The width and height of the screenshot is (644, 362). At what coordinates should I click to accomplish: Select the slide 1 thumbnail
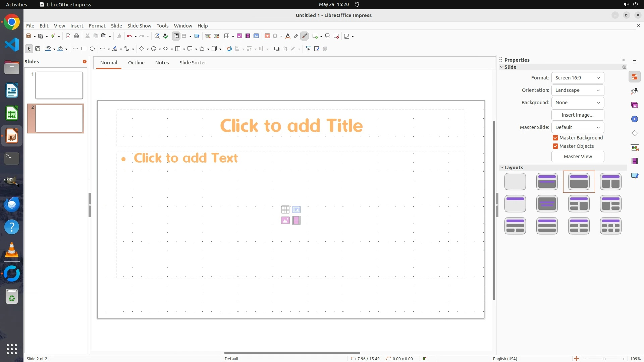(x=59, y=85)
